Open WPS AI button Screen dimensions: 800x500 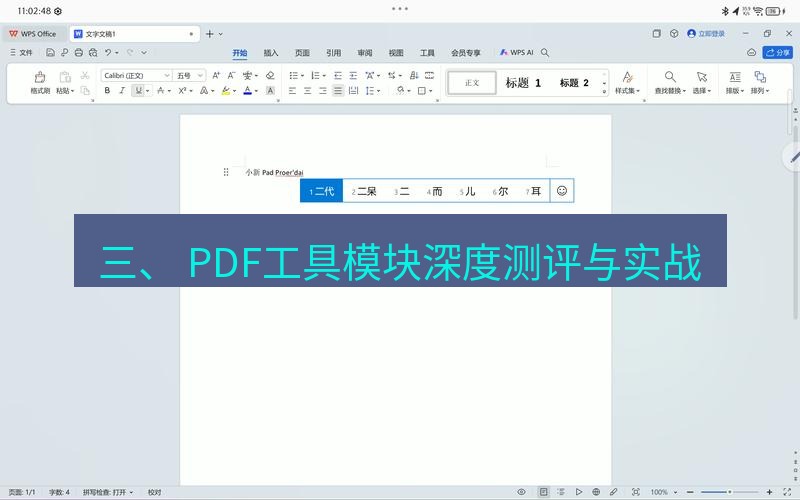[x=516, y=53]
